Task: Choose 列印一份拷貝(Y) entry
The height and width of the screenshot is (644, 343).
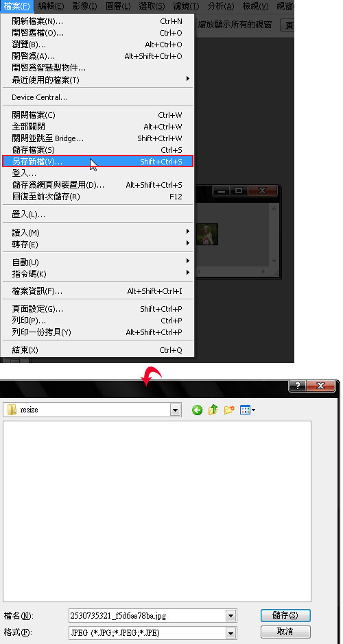Action: coord(97,332)
